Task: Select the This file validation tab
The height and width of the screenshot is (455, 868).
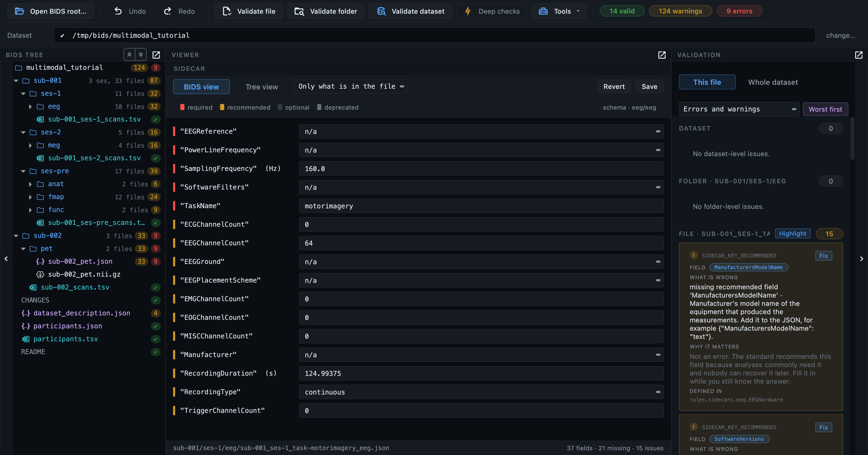Action: click(x=707, y=82)
